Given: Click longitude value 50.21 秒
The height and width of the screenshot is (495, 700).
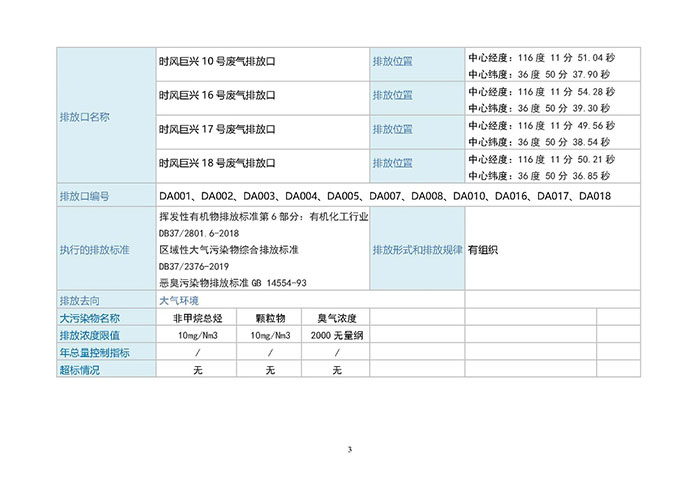Looking at the screenshot, I should click(596, 159).
